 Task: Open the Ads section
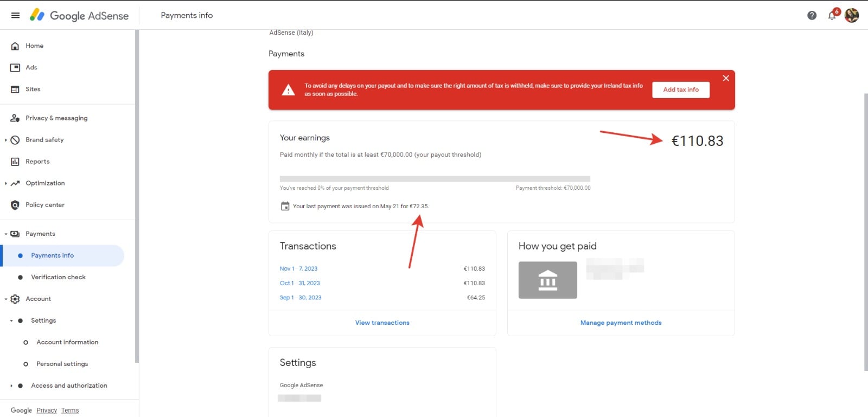[31, 68]
